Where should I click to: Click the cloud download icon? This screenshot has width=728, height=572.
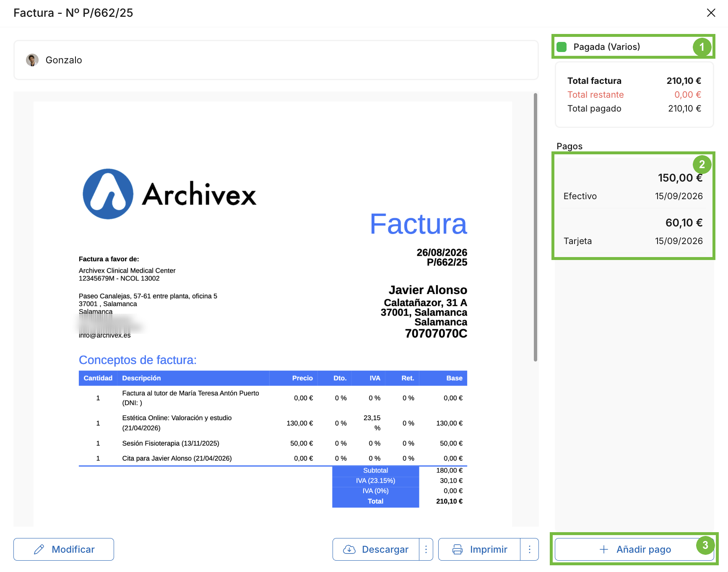349,549
